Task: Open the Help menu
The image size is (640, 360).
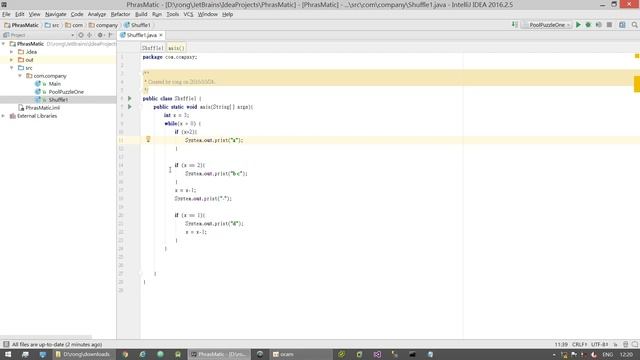Action: [x=227, y=14]
